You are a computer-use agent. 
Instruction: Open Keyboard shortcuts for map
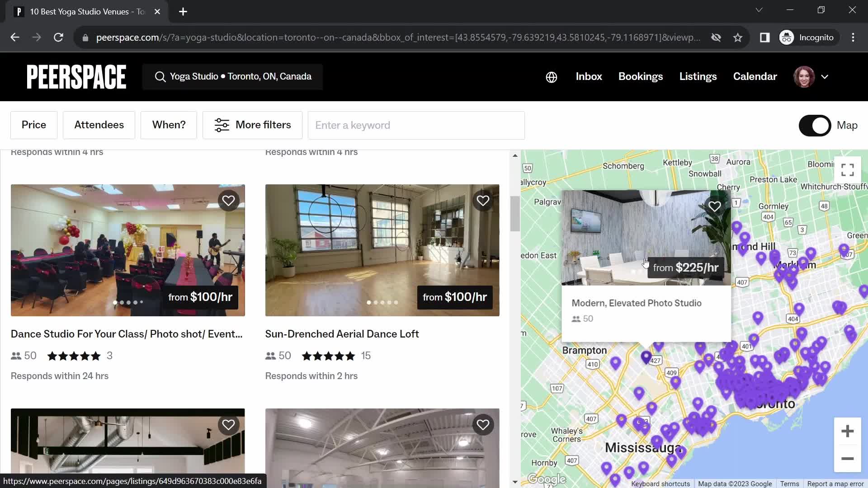pos(660,483)
